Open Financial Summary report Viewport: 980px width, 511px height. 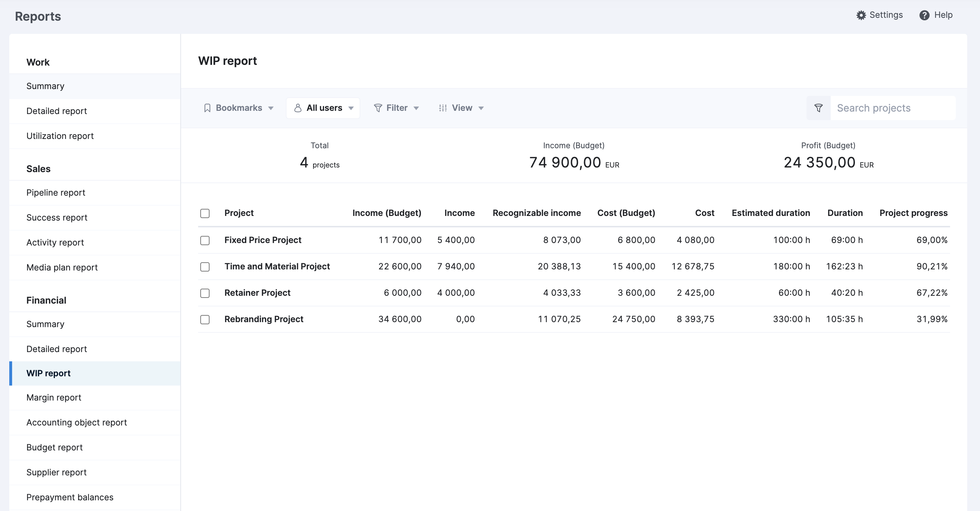(x=95, y=324)
